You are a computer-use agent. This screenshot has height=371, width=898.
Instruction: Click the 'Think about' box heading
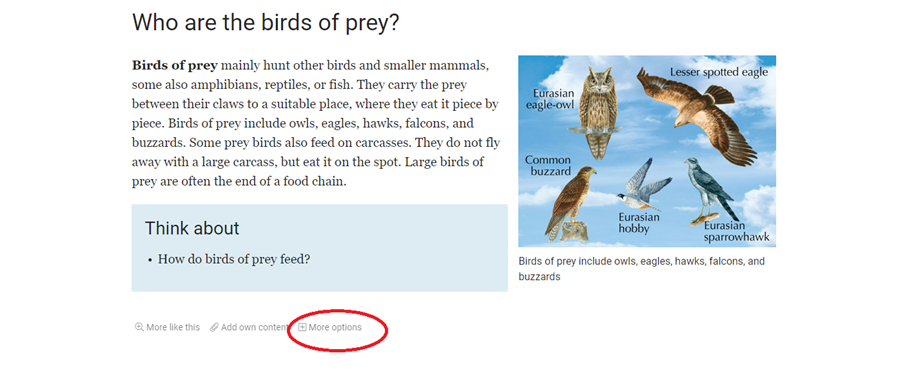192,228
